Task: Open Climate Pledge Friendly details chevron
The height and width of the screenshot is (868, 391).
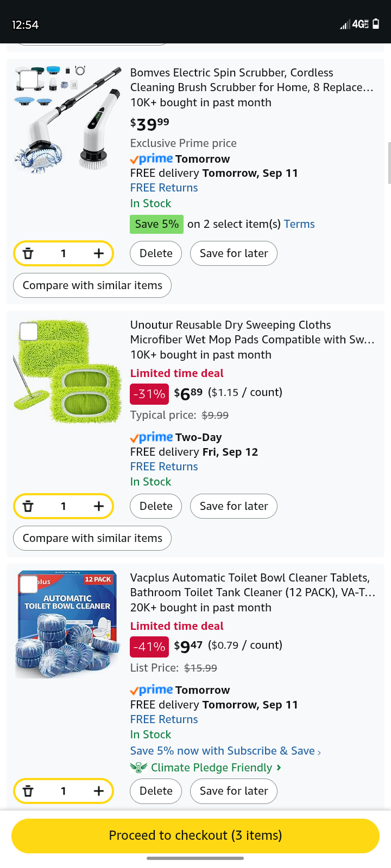Action: click(x=279, y=768)
